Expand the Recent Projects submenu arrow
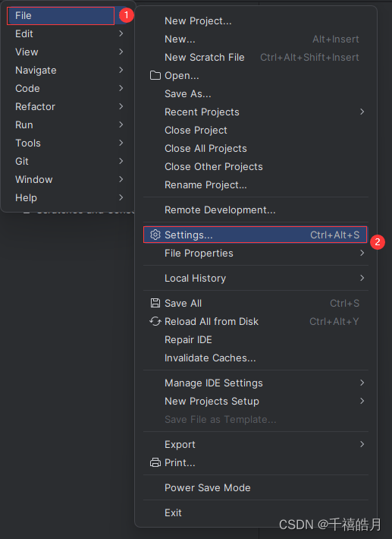The image size is (392, 539). (x=362, y=112)
